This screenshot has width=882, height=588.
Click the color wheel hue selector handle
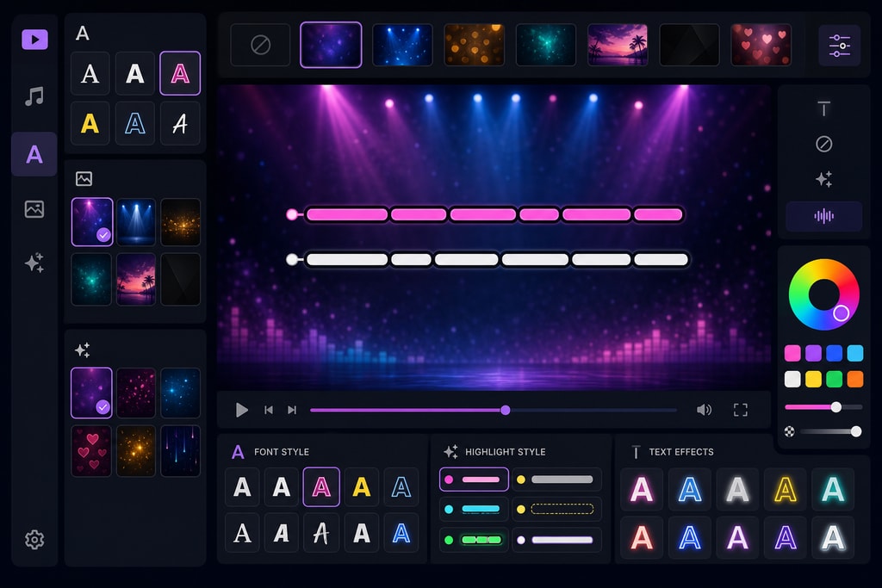pyautogui.click(x=841, y=313)
